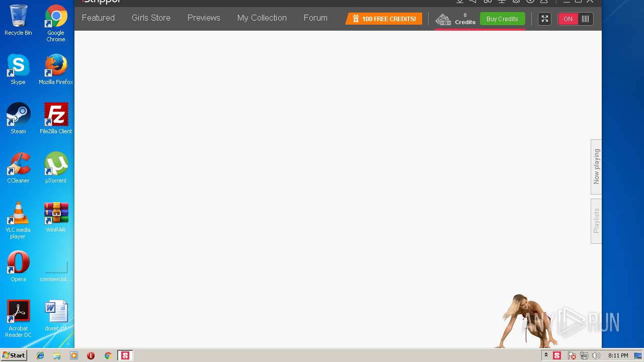Viewport: 644px width, 362px height.
Task: Click the 8:11 PM clock
Action: click(x=618, y=355)
